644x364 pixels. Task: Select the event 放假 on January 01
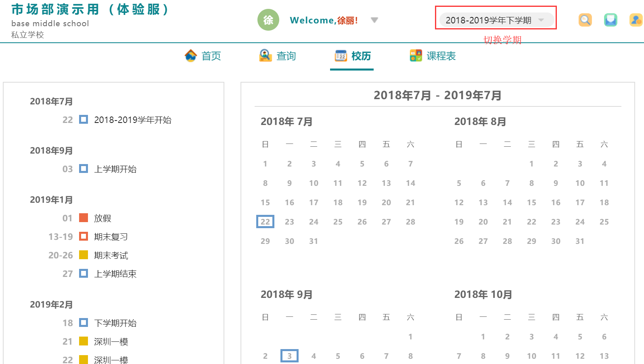(x=102, y=218)
